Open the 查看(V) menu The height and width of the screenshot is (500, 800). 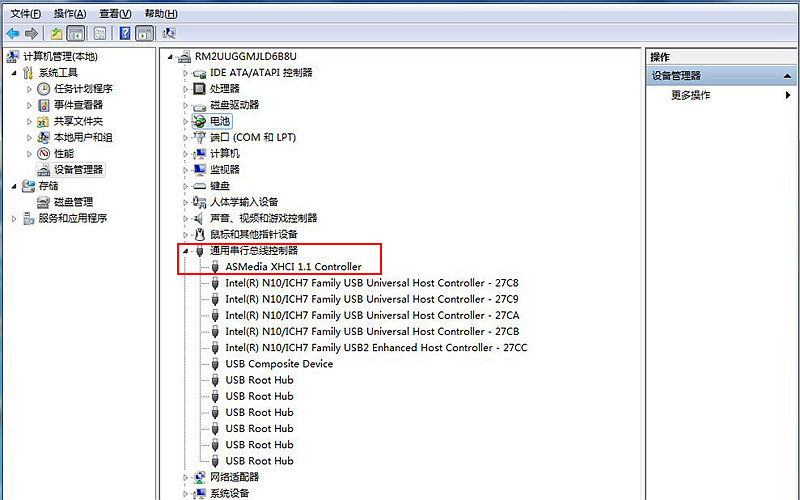115,14
